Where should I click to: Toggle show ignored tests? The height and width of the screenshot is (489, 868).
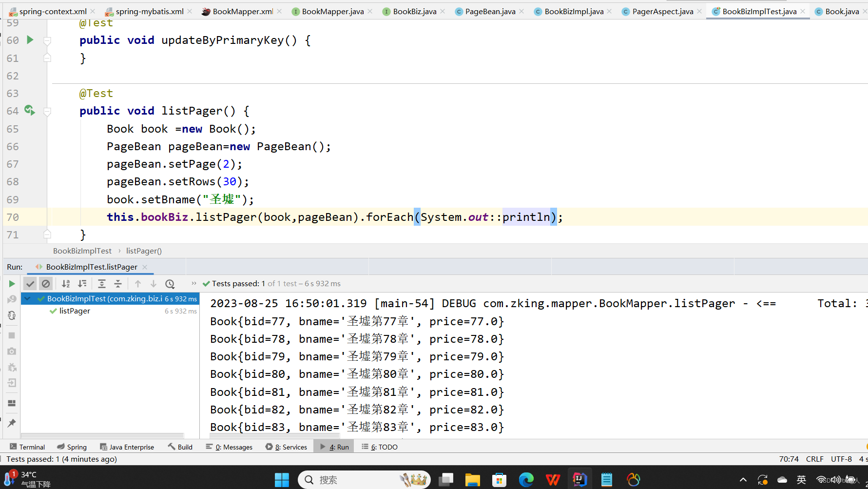[46, 284]
